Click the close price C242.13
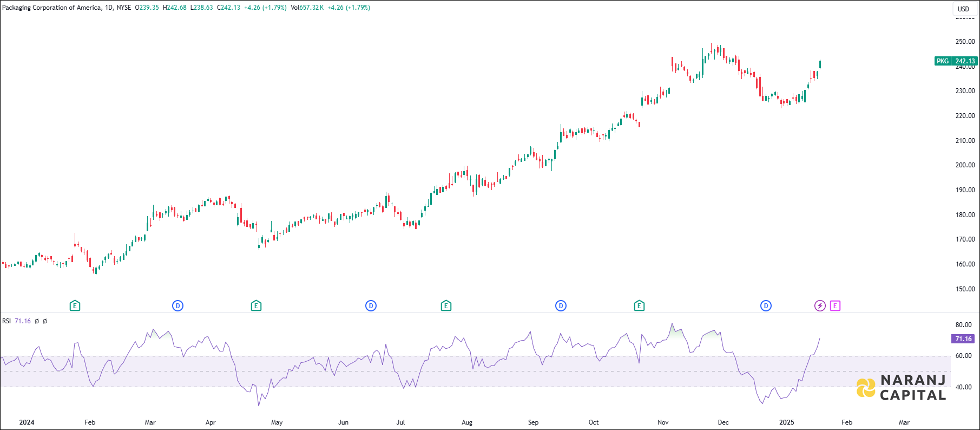Image resolution: width=980 pixels, height=430 pixels. click(228, 8)
